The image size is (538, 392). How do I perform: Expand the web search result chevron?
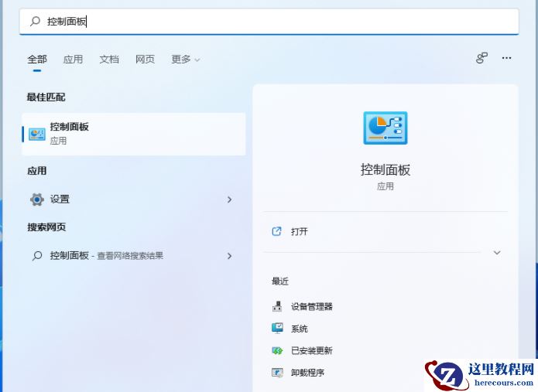(x=230, y=256)
